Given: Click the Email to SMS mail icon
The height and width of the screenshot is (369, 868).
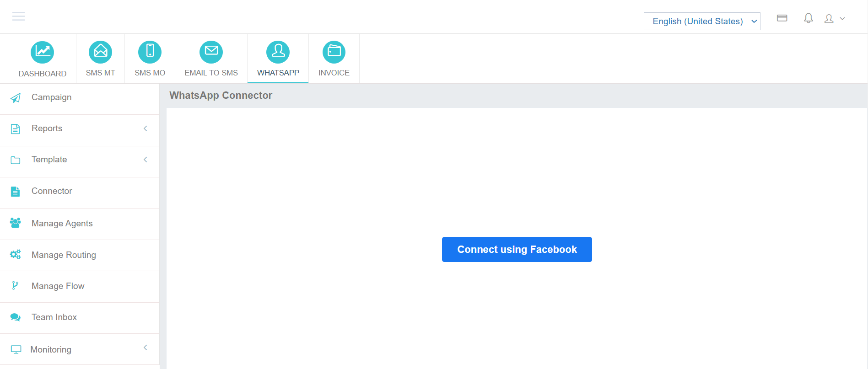Looking at the screenshot, I should point(211,52).
